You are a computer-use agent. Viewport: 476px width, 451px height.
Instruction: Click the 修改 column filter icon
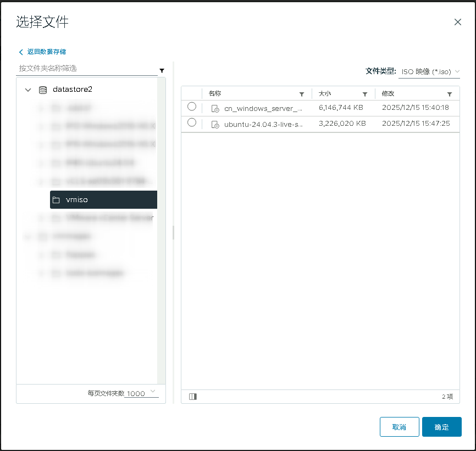450,94
